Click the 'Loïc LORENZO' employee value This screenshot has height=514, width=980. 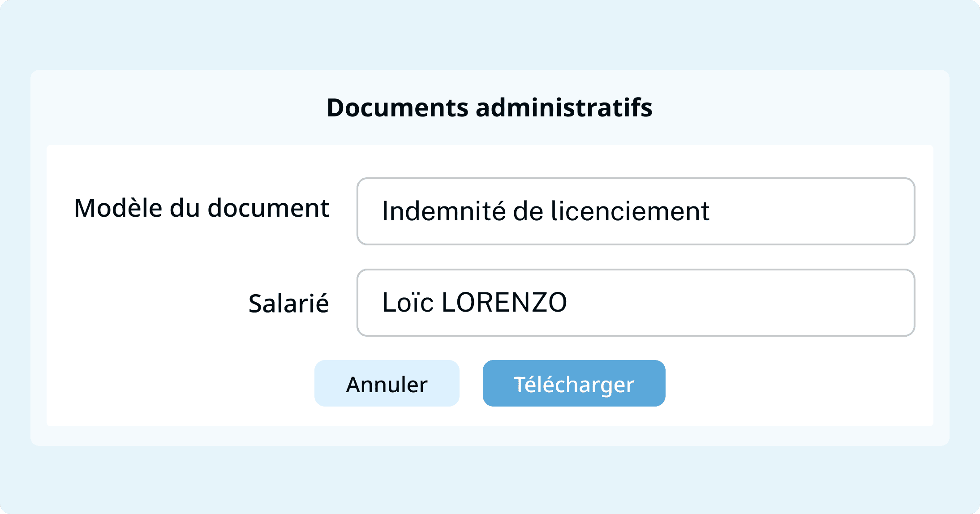[x=474, y=303]
